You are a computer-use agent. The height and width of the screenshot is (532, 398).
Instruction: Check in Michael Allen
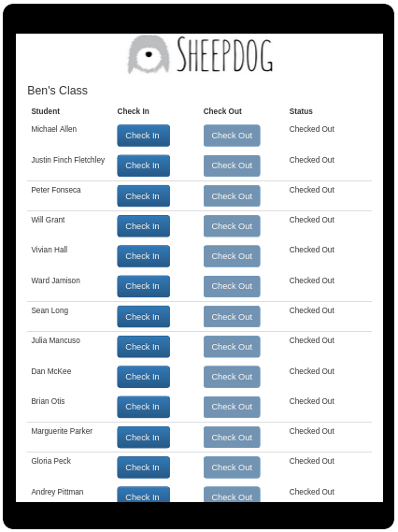pyautogui.click(x=143, y=136)
